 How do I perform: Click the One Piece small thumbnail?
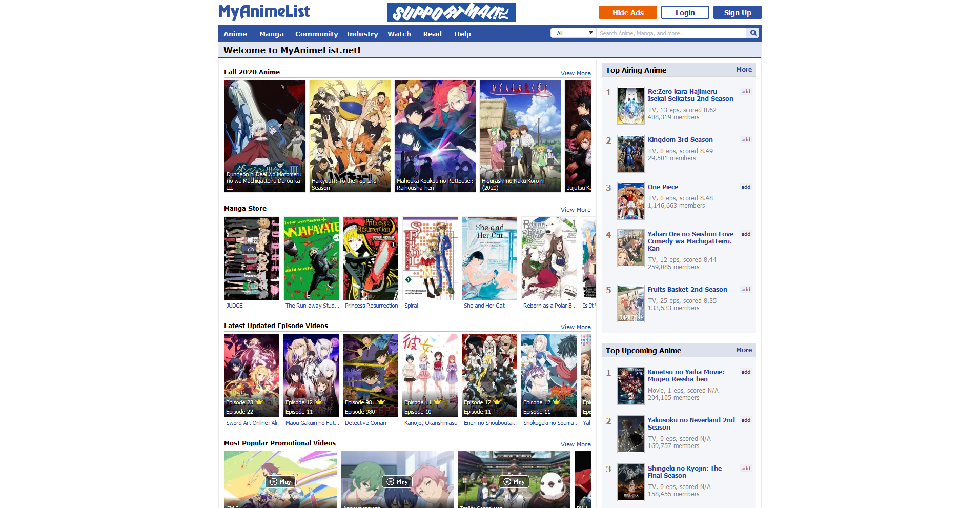[x=630, y=201]
